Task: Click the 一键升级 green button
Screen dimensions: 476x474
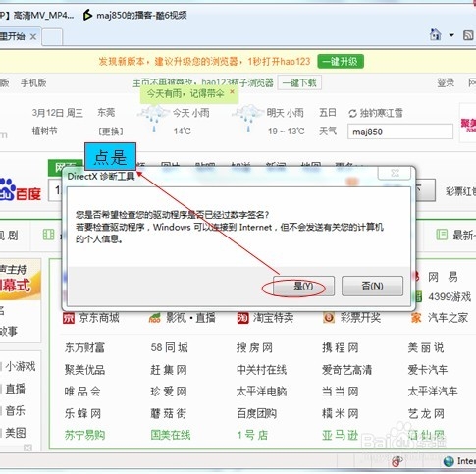Action: [x=341, y=62]
